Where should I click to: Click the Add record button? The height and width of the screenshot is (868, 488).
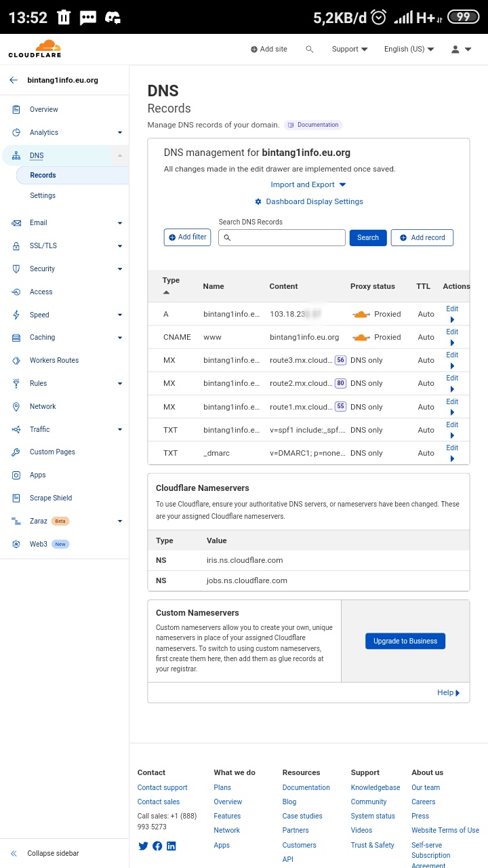422,237
